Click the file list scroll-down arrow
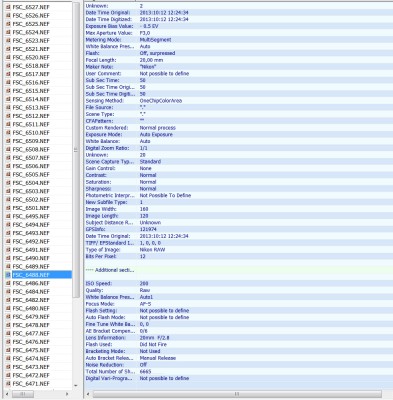 point(76,386)
